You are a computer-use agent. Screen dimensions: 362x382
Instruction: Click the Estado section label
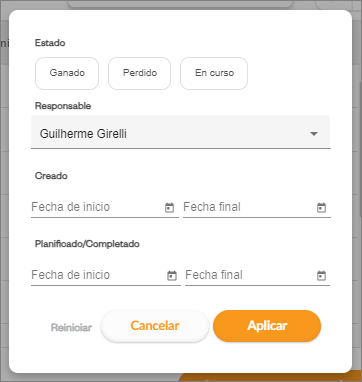[x=50, y=43]
